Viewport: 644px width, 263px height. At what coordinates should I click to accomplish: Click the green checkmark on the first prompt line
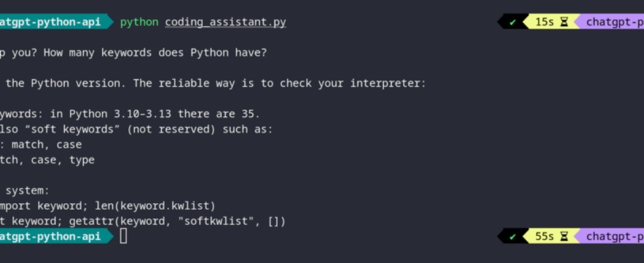click(512, 22)
